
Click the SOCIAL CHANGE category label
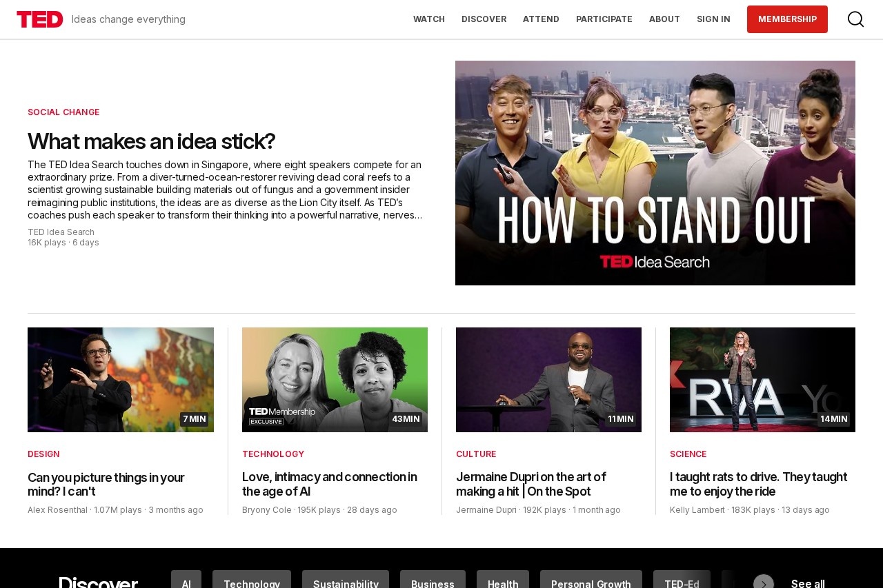(63, 112)
